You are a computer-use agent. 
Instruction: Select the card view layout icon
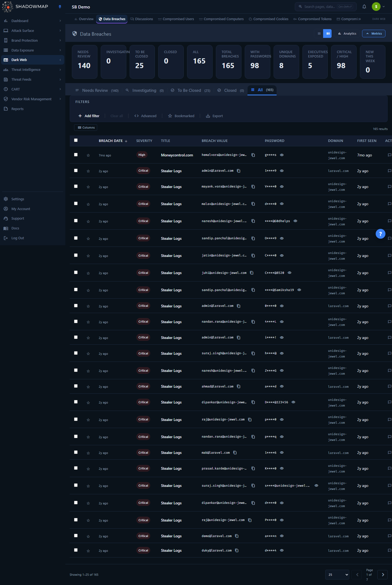(x=328, y=34)
